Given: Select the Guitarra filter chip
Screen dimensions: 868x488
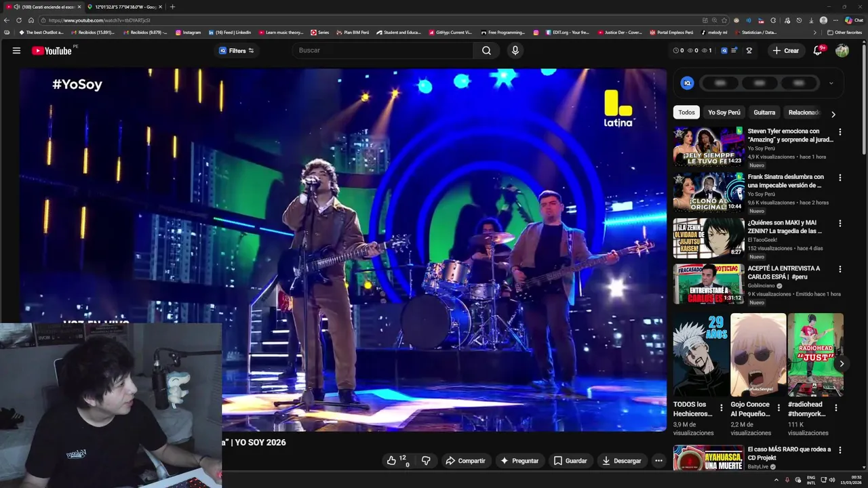Looking at the screenshot, I should [x=764, y=113].
